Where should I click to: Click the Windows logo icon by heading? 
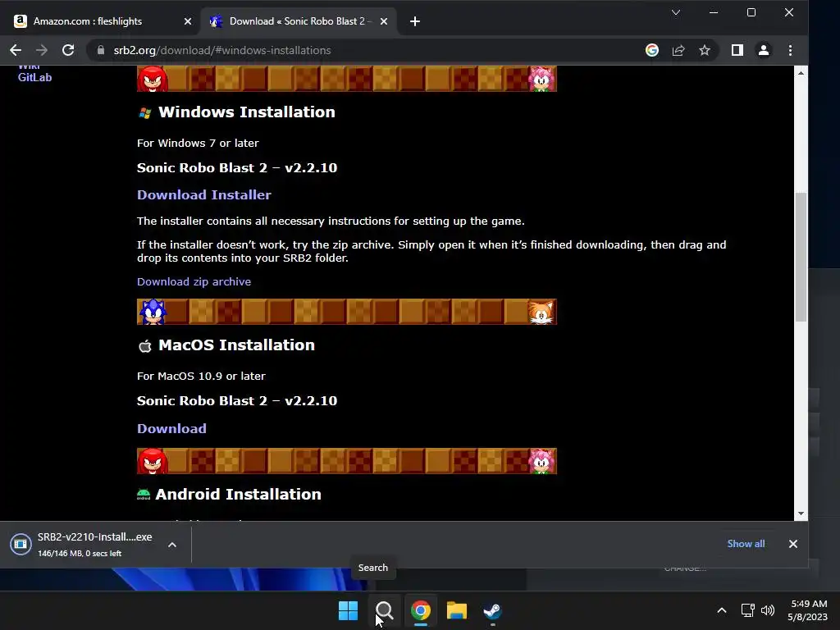(x=144, y=113)
